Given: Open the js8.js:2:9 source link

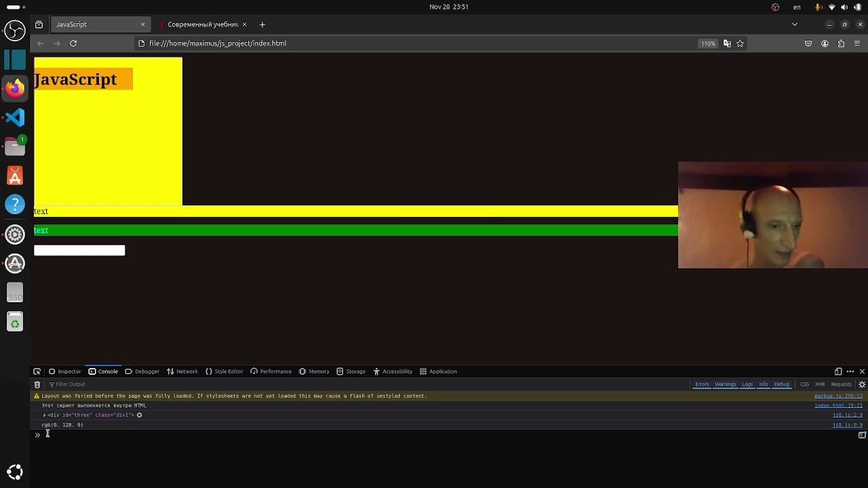Looking at the screenshot, I should click(848, 415).
